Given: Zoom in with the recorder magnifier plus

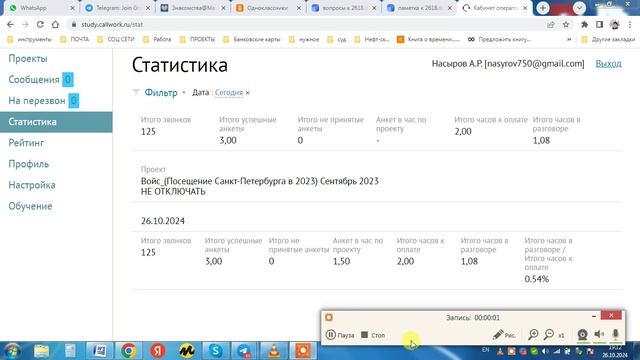Looking at the screenshot, I should [533, 335].
